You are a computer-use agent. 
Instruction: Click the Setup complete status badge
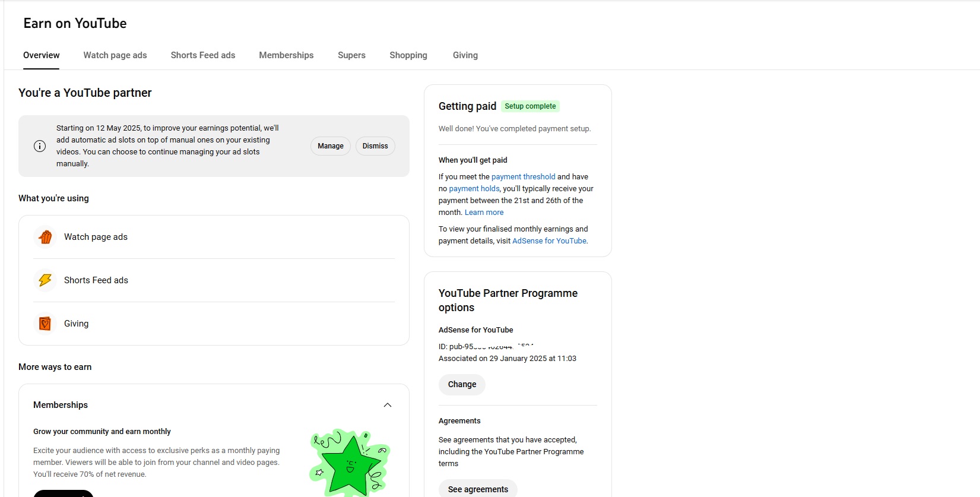coord(530,106)
